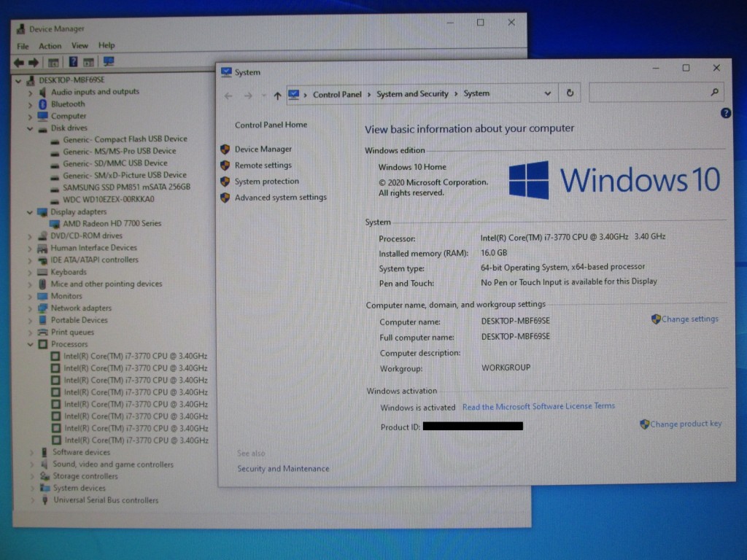The height and width of the screenshot is (560, 747).
Task: Collapse the DESKTOP-MBF69SE root node
Action: [x=18, y=81]
